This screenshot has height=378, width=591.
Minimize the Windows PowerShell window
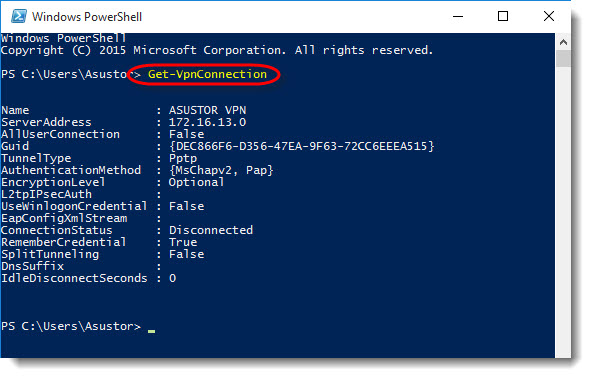click(458, 16)
